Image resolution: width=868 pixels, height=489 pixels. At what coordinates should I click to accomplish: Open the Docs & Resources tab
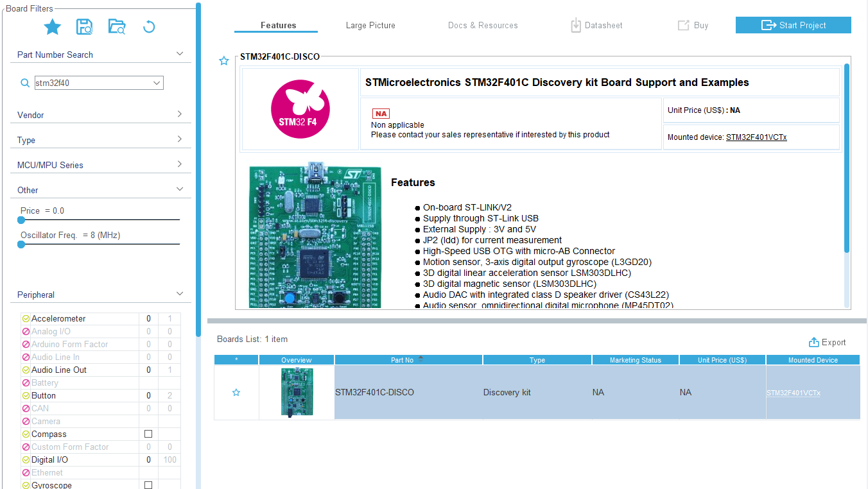[483, 26]
